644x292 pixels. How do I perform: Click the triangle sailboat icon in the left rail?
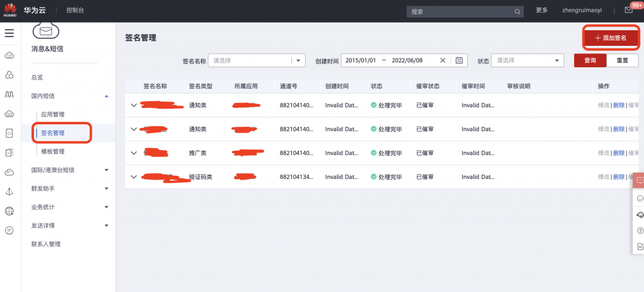[x=9, y=192]
